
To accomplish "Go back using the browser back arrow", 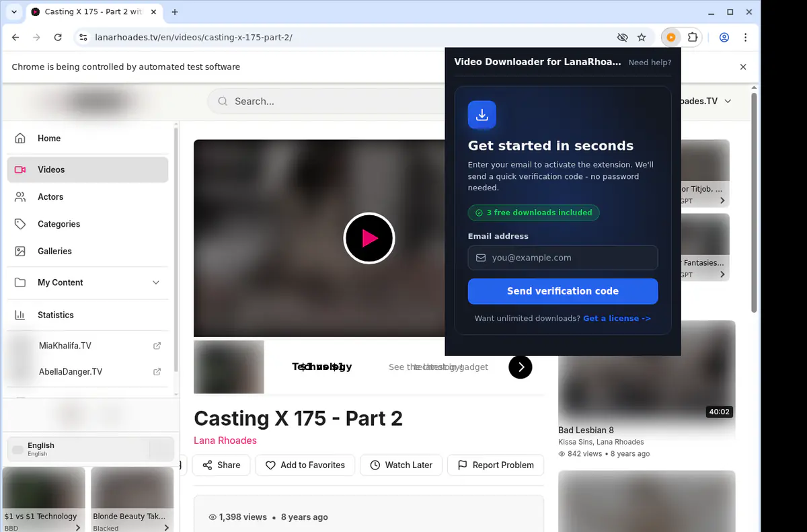I will coord(15,38).
